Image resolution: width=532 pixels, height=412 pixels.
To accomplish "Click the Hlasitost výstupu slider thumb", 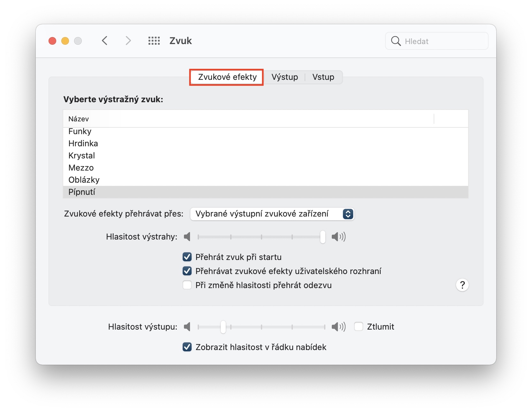I will click(x=223, y=327).
